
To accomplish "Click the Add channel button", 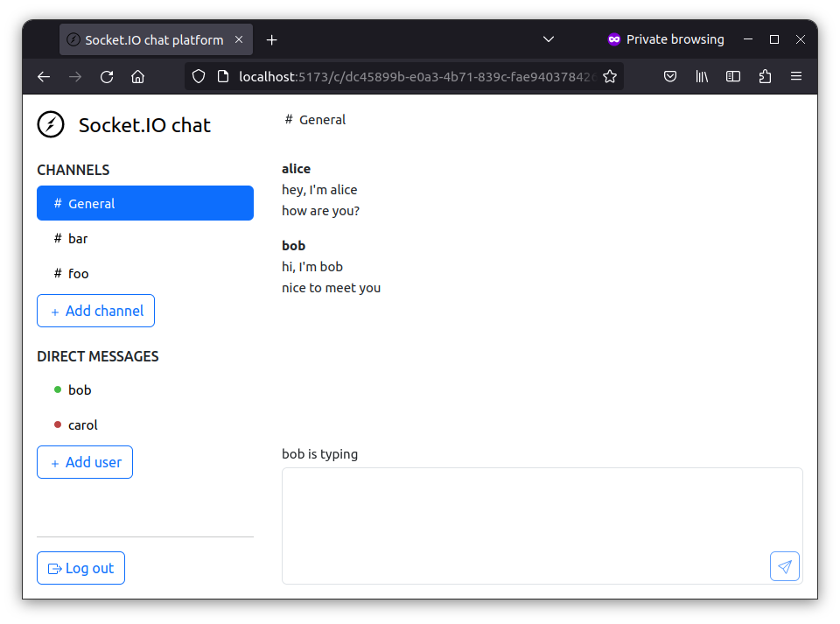I will pyautogui.click(x=95, y=311).
